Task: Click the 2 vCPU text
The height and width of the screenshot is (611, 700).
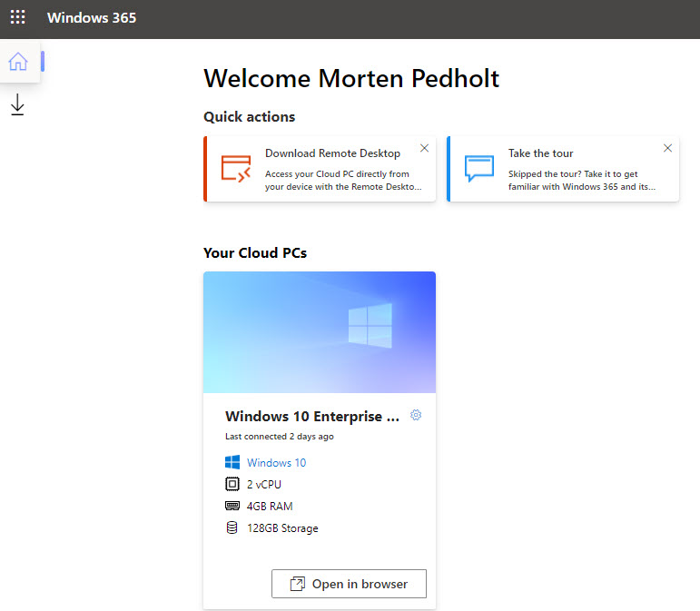Action: 264,484
